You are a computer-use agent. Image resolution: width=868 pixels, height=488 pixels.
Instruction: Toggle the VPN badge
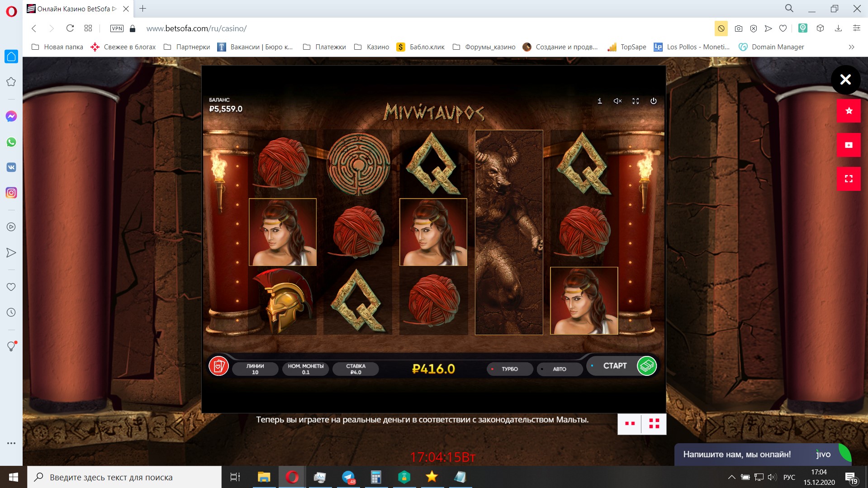point(117,28)
